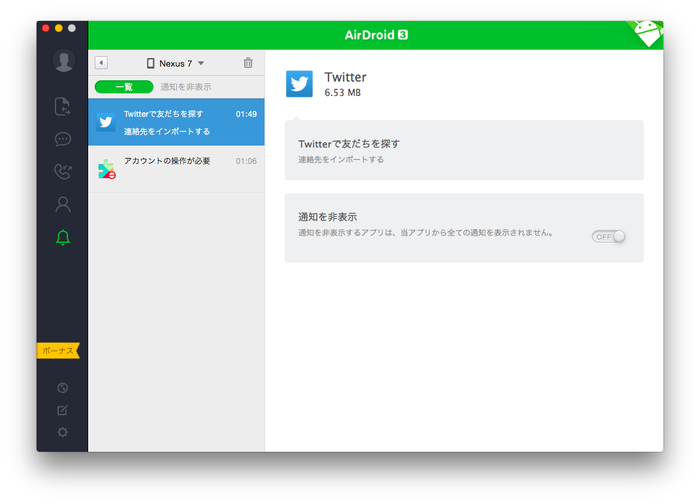Click the 01:06 timestamp
This screenshot has height=504, width=700.
tap(246, 161)
